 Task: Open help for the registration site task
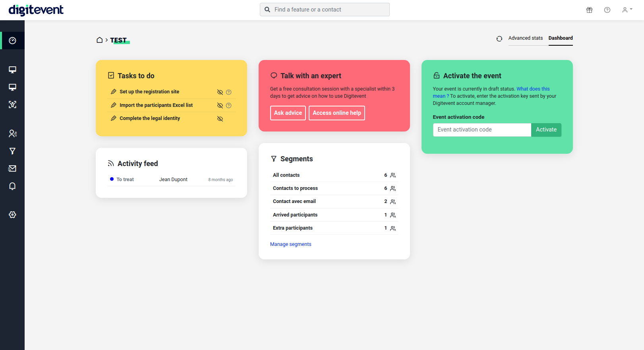(229, 92)
